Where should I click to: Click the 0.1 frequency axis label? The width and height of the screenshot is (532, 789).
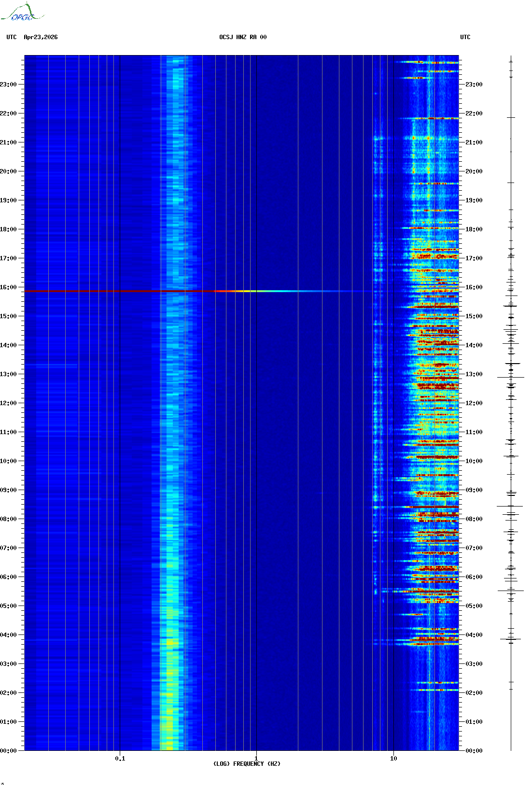(x=120, y=759)
